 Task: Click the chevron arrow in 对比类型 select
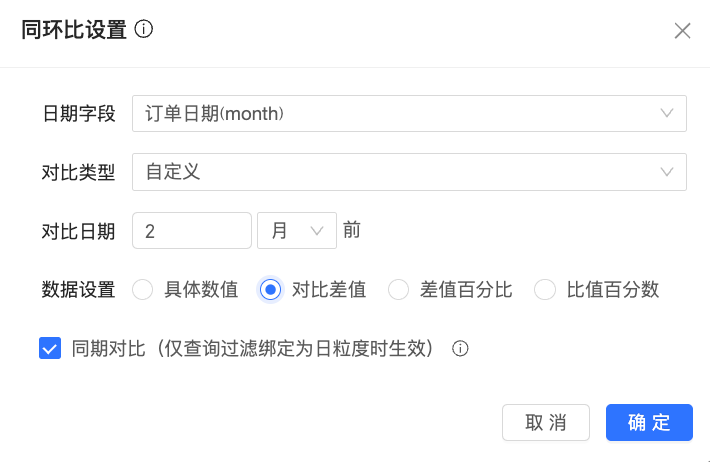point(667,172)
